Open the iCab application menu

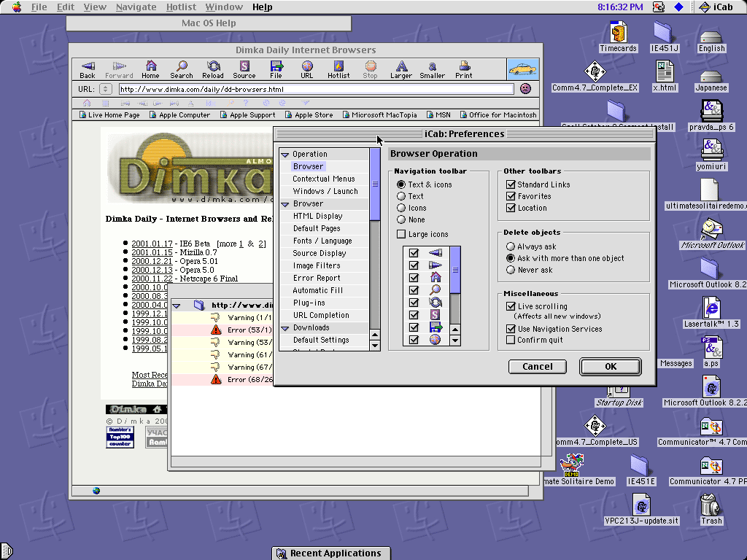click(716, 7)
